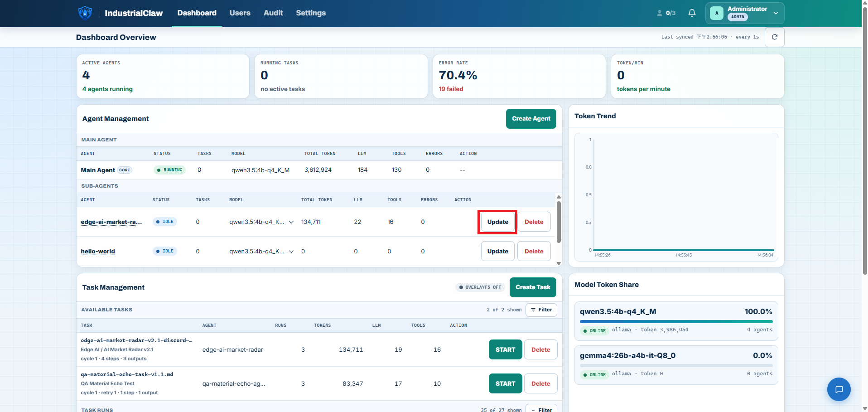Open the chat bubble button

(839, 389)
